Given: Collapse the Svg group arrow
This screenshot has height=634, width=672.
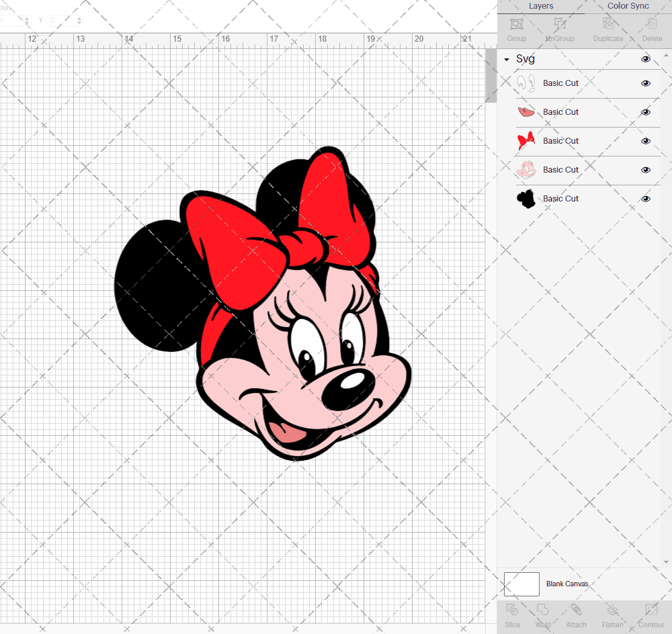Looking at the screenshot, I should [507, 60].
